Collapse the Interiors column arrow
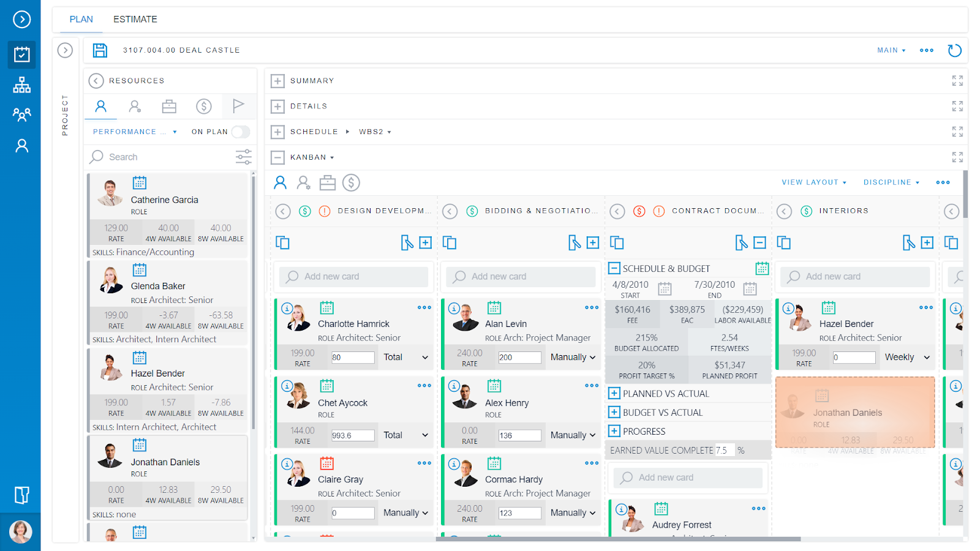The width and height of the screenshot is (980, 551). pos(784,211)
